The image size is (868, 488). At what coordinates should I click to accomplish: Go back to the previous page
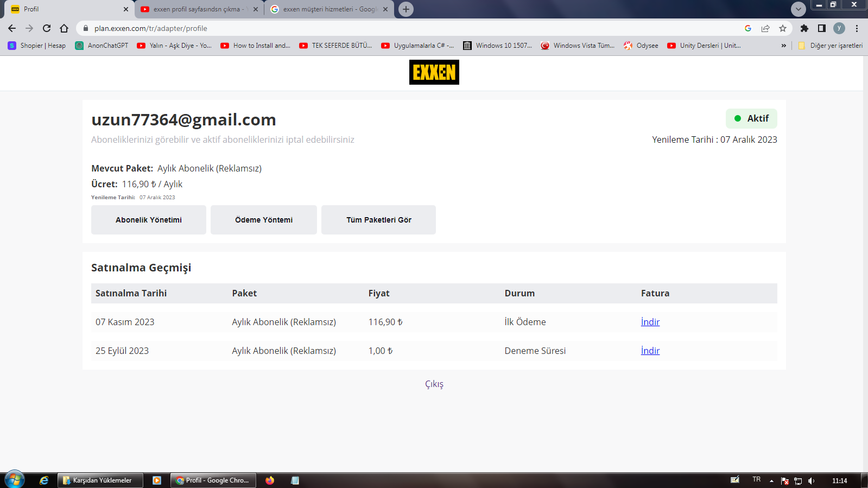pyautogui.click(x=12, y=28)
